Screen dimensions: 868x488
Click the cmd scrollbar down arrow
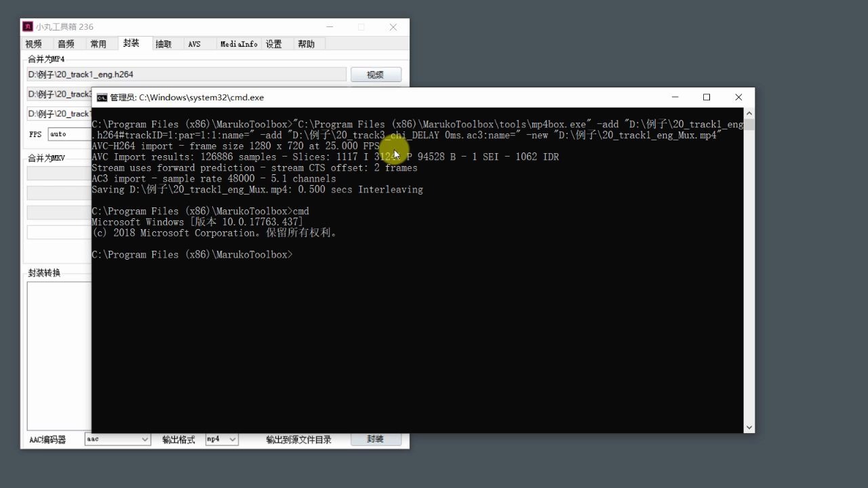point(749,427)
